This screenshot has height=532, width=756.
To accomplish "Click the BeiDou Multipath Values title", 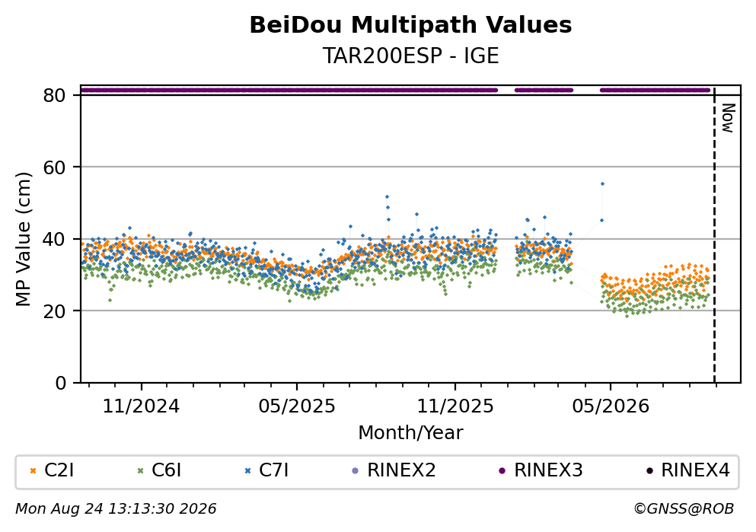I will tap(410, 25).
